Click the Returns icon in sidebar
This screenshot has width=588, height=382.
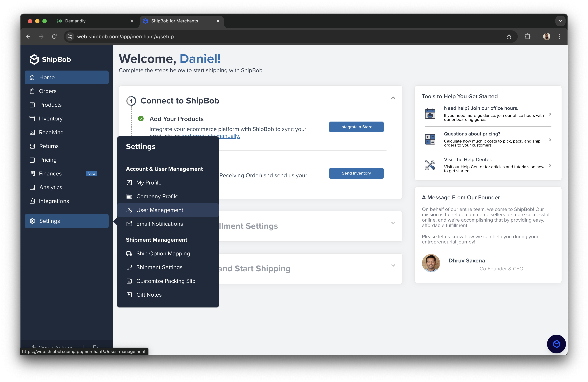32,146
